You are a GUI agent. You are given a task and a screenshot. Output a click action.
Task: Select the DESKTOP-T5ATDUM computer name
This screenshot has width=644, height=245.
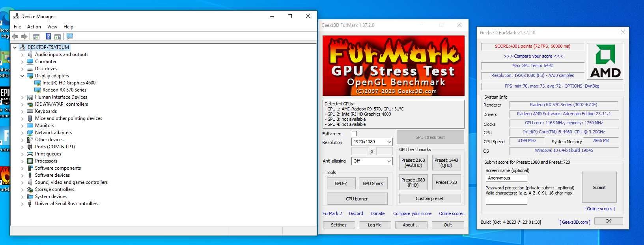pos(48,47)
